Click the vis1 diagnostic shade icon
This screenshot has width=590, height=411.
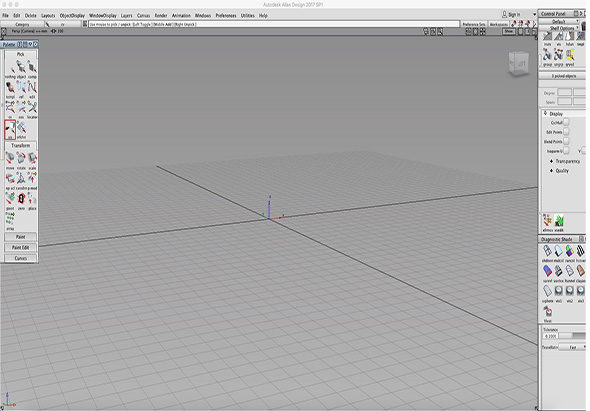point(558,294)
